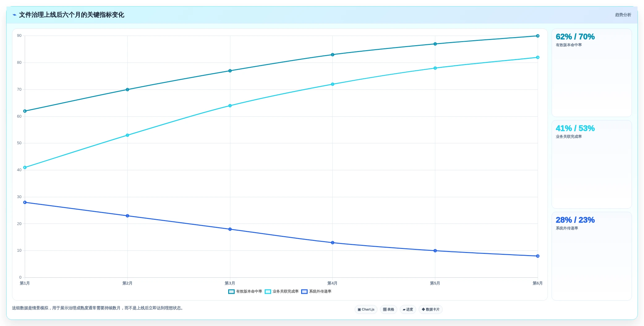Click the 有效版本命中率 point at 第6月
644x326 pixels.
[x=538, y=36]
